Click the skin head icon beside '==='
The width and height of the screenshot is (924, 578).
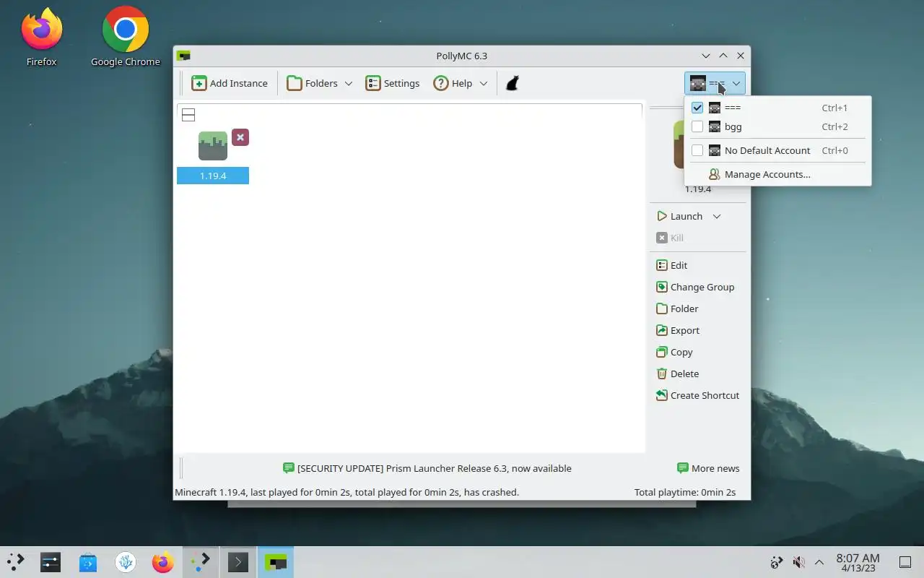pos(715,108)
